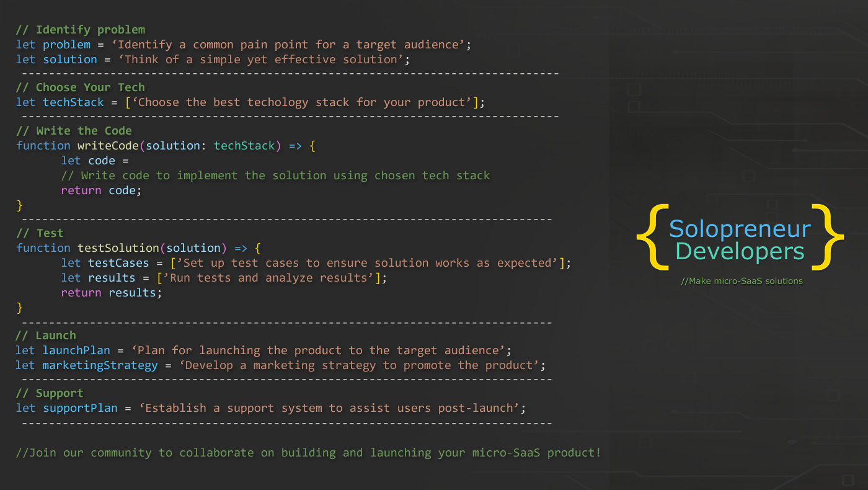The image size is (868, 490).
Task: Click the '// Choose Your Tech' comment
Action: (x=81, y=87)
